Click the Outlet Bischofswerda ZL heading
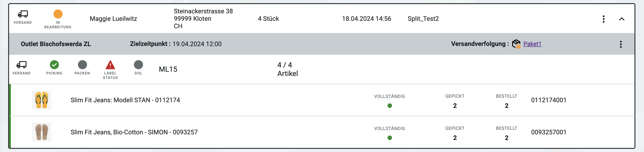Image resolution: width=644 pixels, height=152 pixels. click(x=56, y=44)
